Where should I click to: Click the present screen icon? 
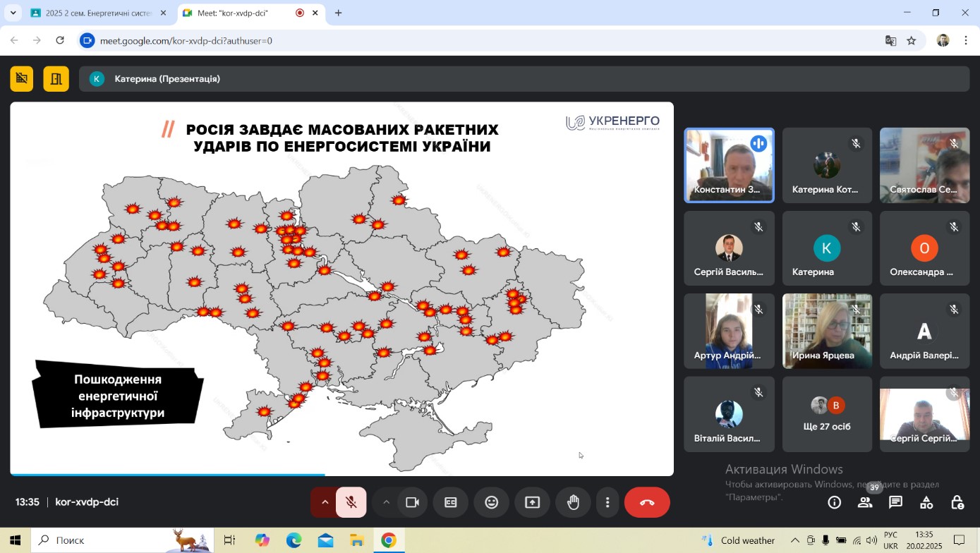(x=532, y=502)
